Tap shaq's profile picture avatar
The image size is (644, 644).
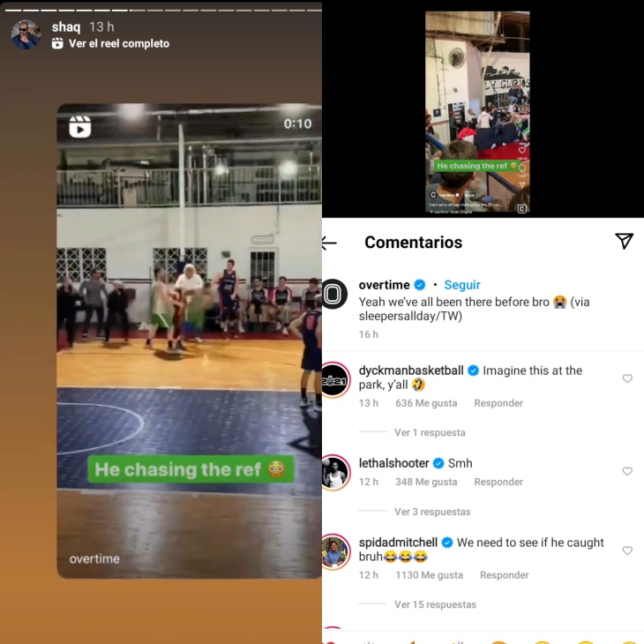(x=26, y=34)
